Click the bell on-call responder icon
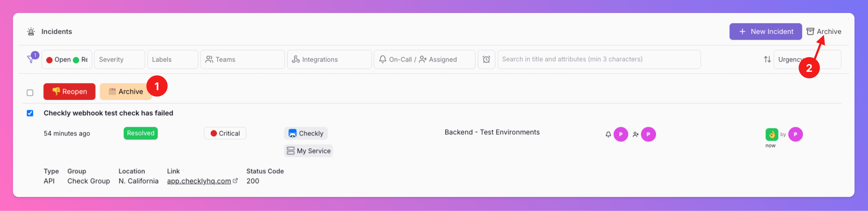 click(x=608, y=134)
